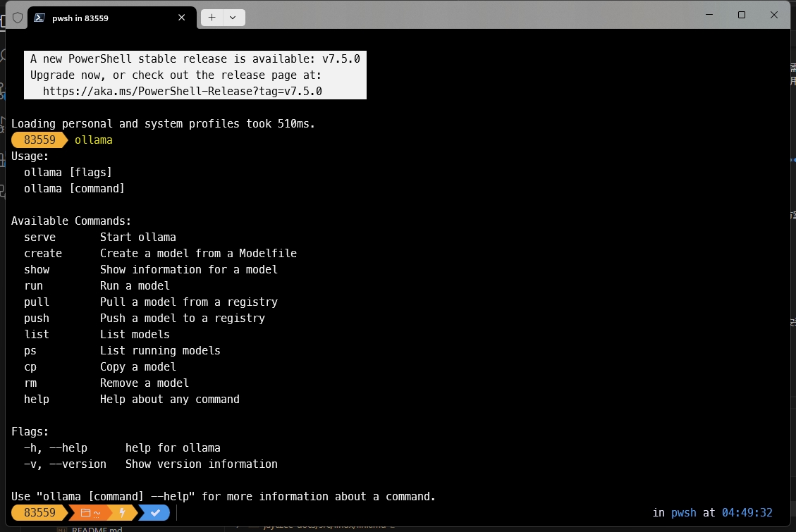Click the '04:49:32' timestamp
Viewport: 796px width, 532px height.
[x=747, y=513]
